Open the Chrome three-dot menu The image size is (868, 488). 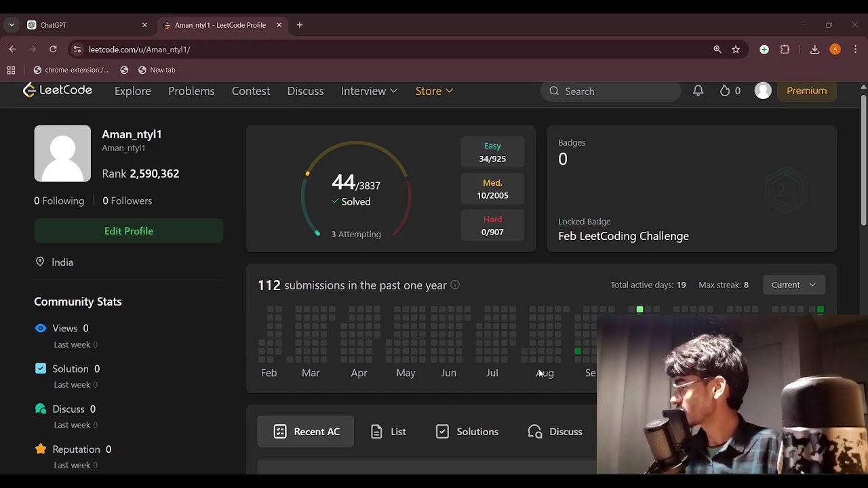coord(856,49)
